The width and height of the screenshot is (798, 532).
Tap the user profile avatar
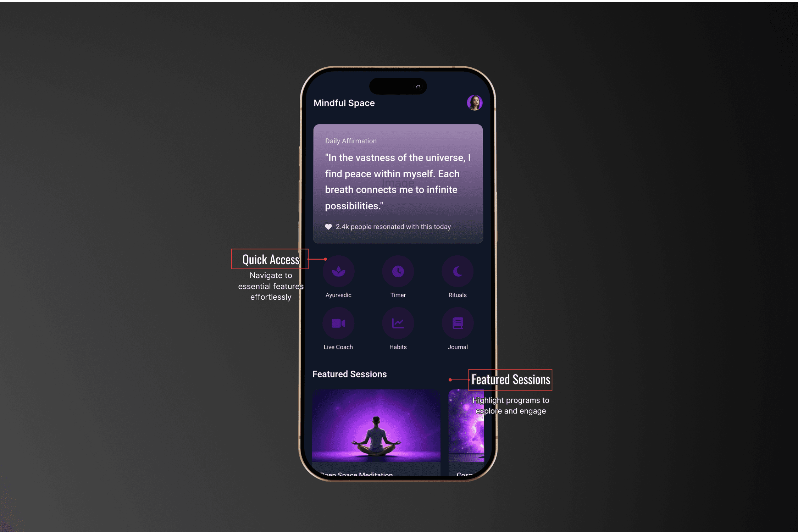[x=475, y=103]
